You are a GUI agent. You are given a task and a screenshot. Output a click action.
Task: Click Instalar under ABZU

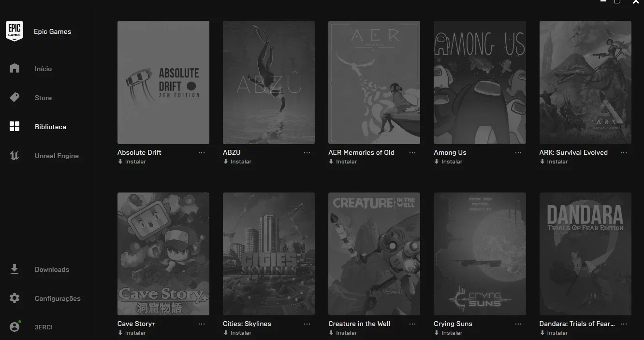(x=237, y=162)
